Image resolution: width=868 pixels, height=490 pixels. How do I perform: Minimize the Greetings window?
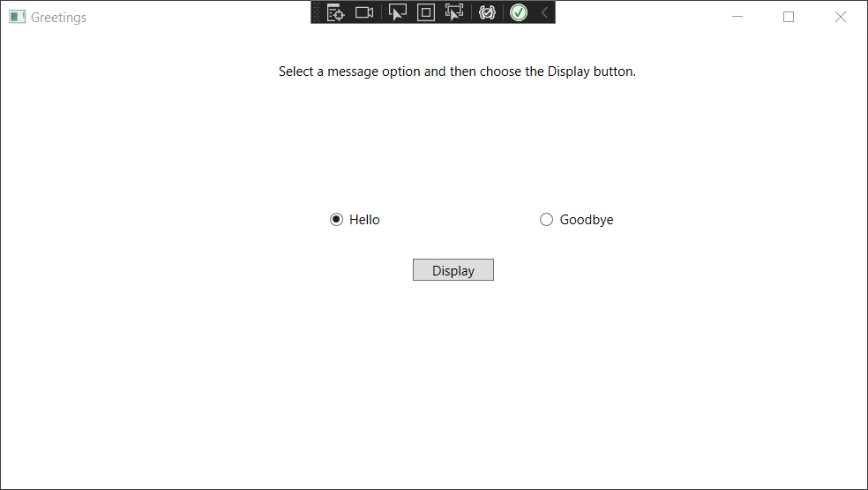[737, 17]
